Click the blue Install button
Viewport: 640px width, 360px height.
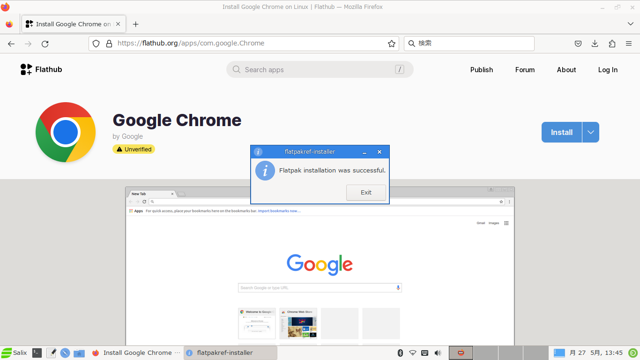coord(562,132)
